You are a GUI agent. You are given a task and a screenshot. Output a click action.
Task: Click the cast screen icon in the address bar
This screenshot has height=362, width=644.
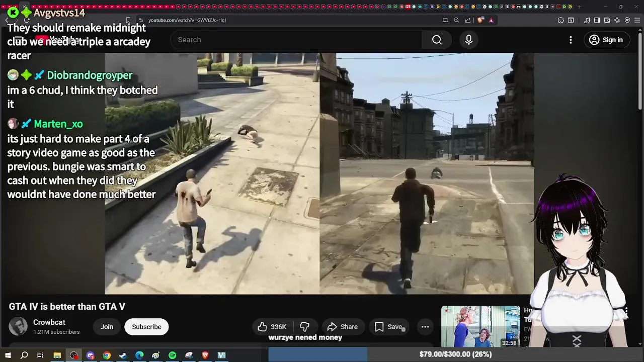click(x=445, y=20)
